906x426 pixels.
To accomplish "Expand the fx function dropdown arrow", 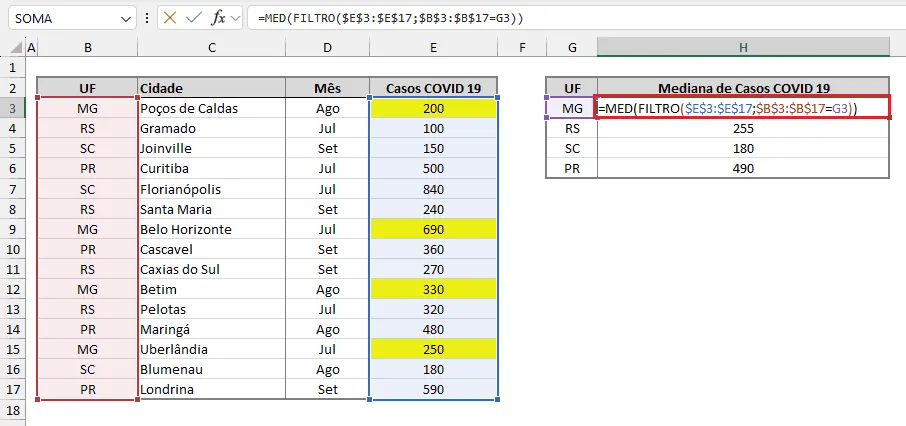I will pyautogui.click(x=235, y=18).
